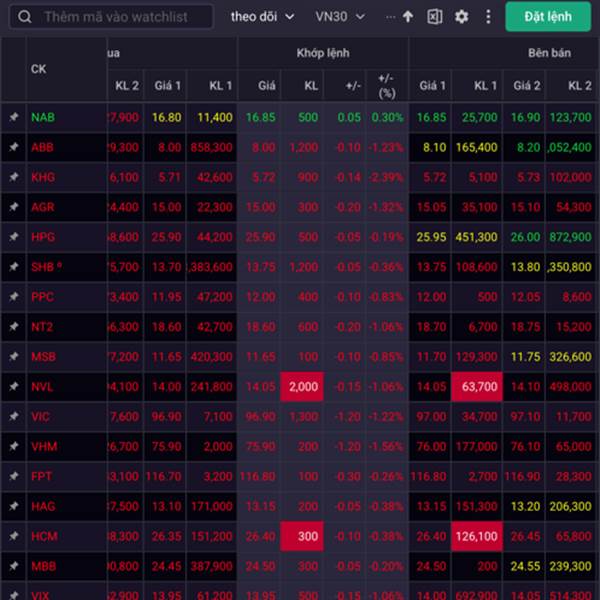Click the pin icon on MBB row
The width and height of the screenshot is (600, 600).
tap(14, 565)
